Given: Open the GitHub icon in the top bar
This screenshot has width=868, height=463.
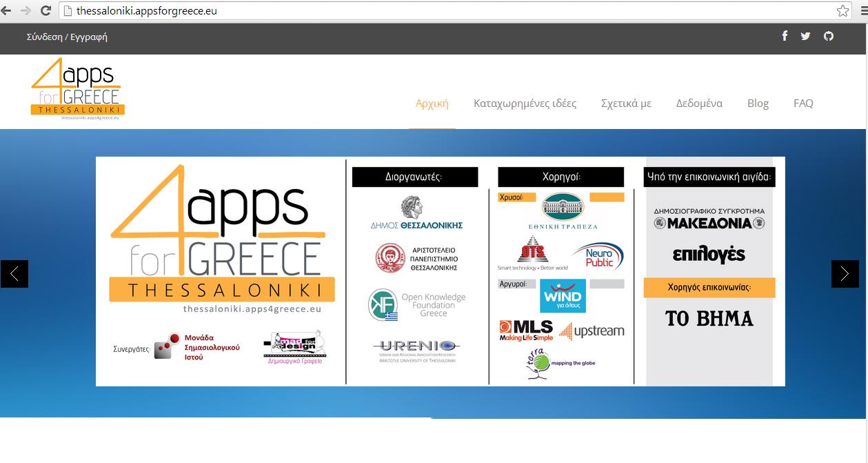Looking at the screenshot, I should pyautogui.click(x=829, y=36).
